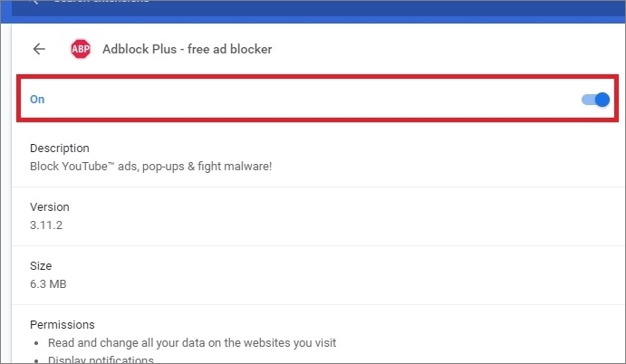The width and height of the screenshot is (626, 364).
Task: Click the Version heading
Action: (50, 207)
